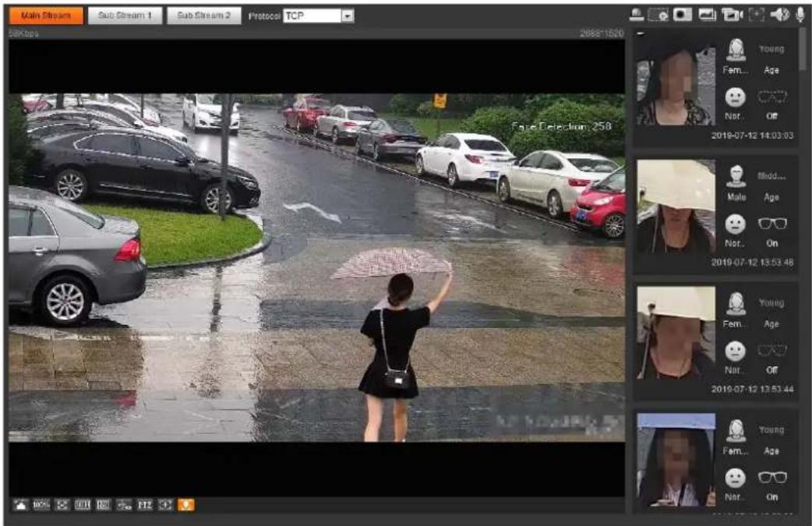Click the timestamp 2019-07-12 14:03:03
Screen dimensions: 812x526
tap(752, 136)
